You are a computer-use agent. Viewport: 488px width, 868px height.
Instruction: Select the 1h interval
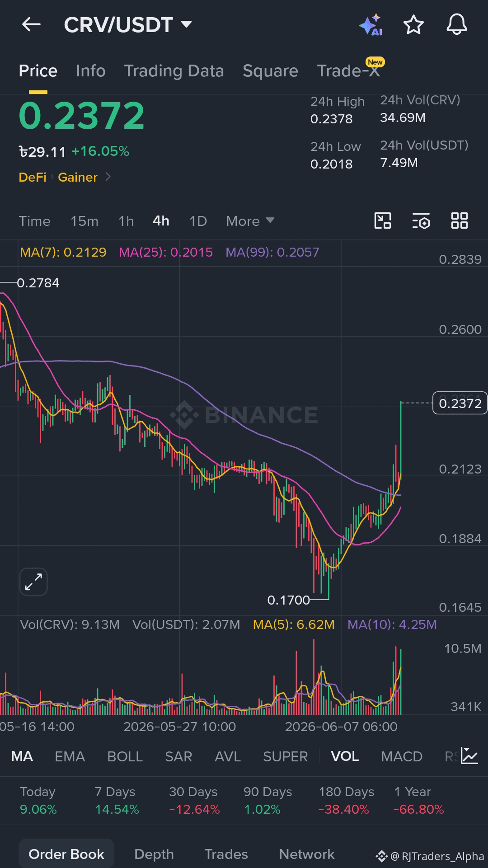point(126,221)
